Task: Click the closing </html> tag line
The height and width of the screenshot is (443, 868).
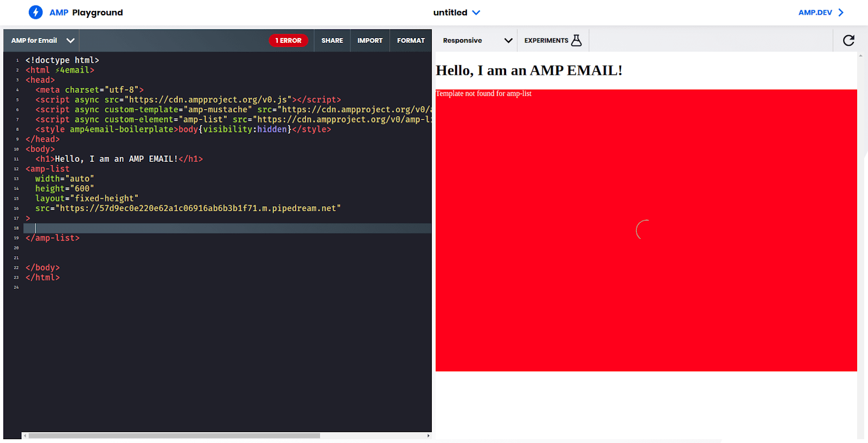Action: click(43, 277)
